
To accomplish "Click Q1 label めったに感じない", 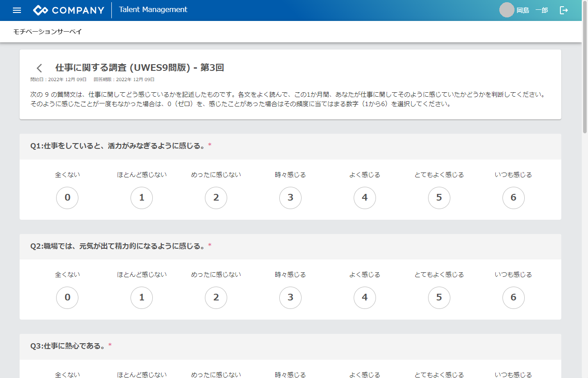I will [216, 175].
